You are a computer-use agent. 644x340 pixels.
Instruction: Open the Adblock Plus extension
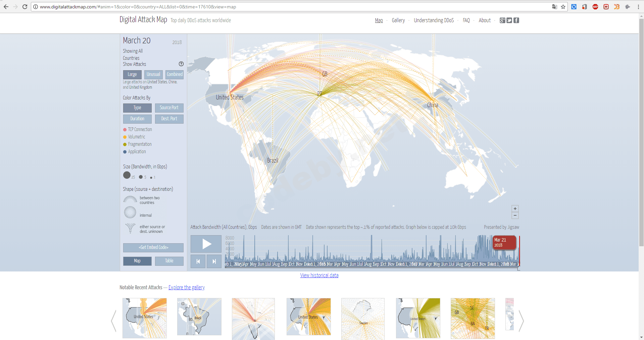(595, 7)
